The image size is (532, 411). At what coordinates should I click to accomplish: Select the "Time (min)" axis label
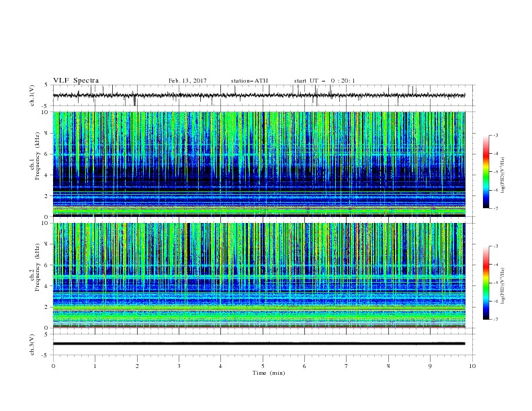pos(269,373)
